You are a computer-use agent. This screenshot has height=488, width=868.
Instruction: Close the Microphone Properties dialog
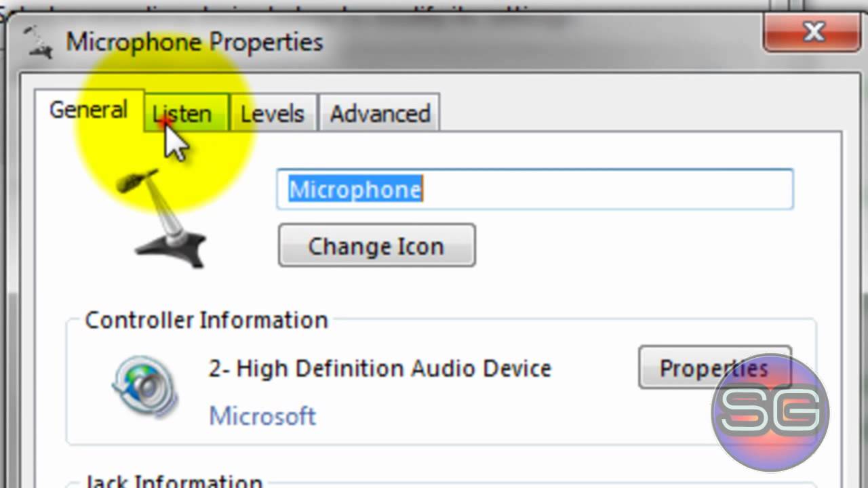coord(812,32)
